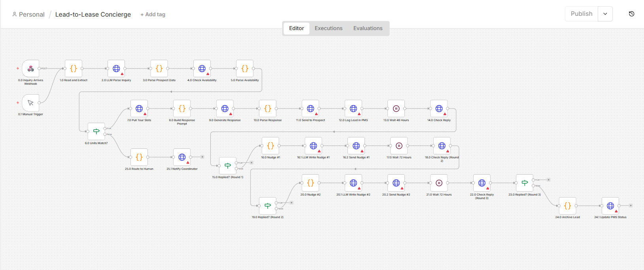Open the Evaluations tab
The width and height of the screenshot is (644, 270).
(x=368, y=29)
